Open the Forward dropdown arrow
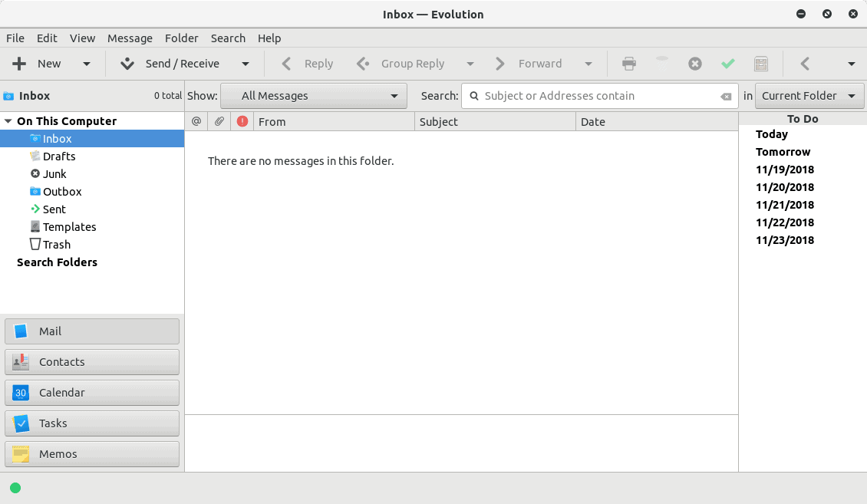This screenshot has width=867, height=504. click(x=588, y=64)
